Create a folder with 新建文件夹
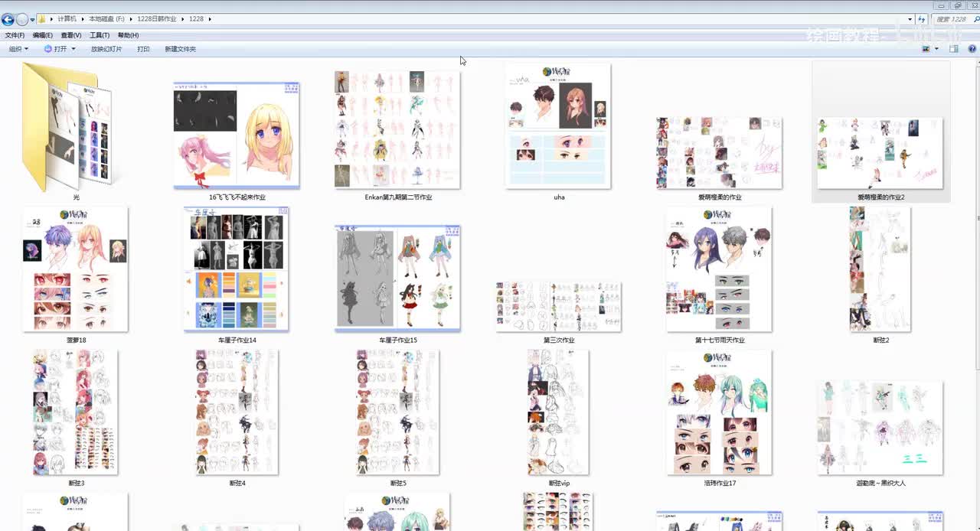Viewport: 980px width, 531px height. [x=180, y=49]
